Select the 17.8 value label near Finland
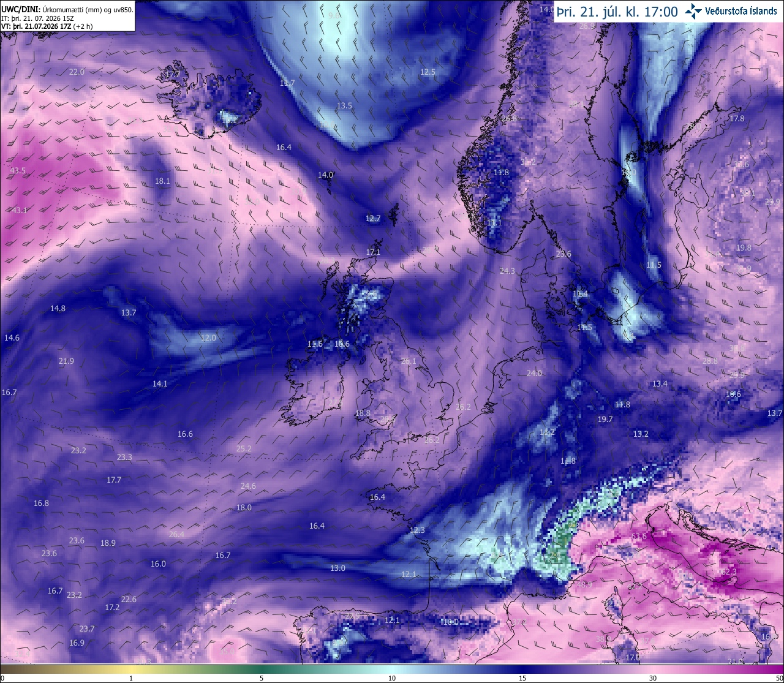The height and width of the screenshot is (683, 784). (737, 118)
